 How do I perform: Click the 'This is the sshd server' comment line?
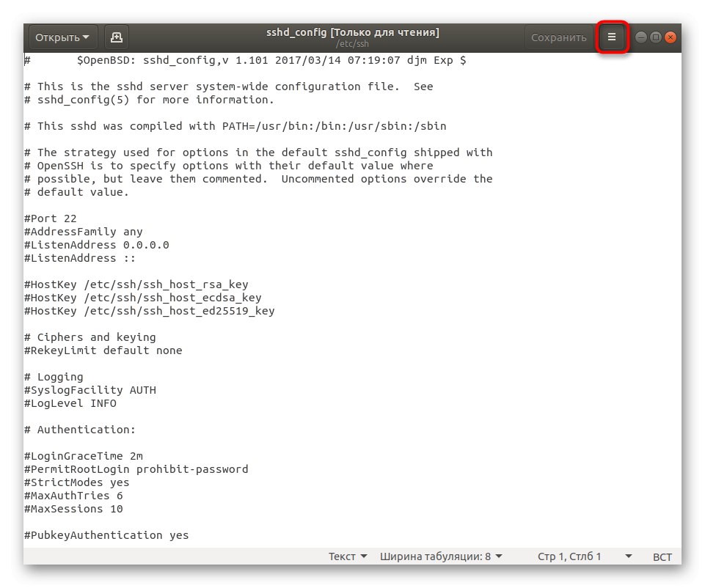(x=228, y=87)
